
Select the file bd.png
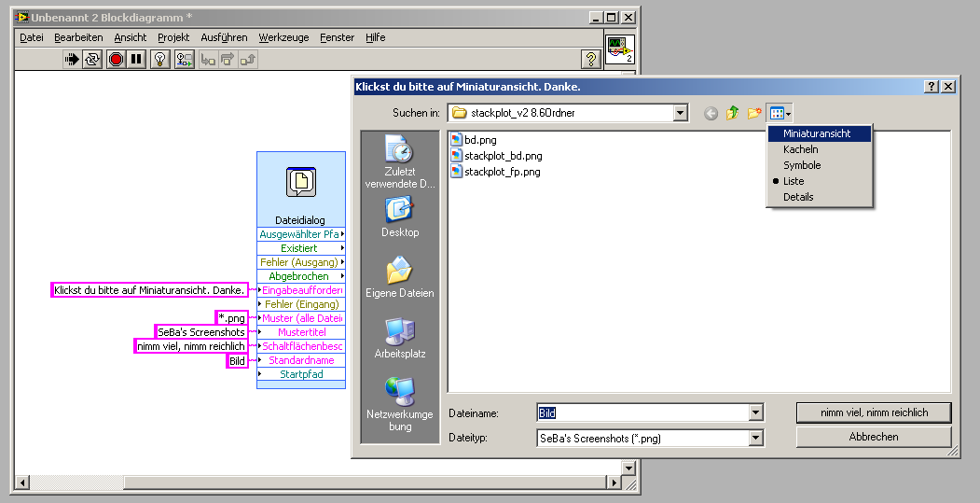473,139
